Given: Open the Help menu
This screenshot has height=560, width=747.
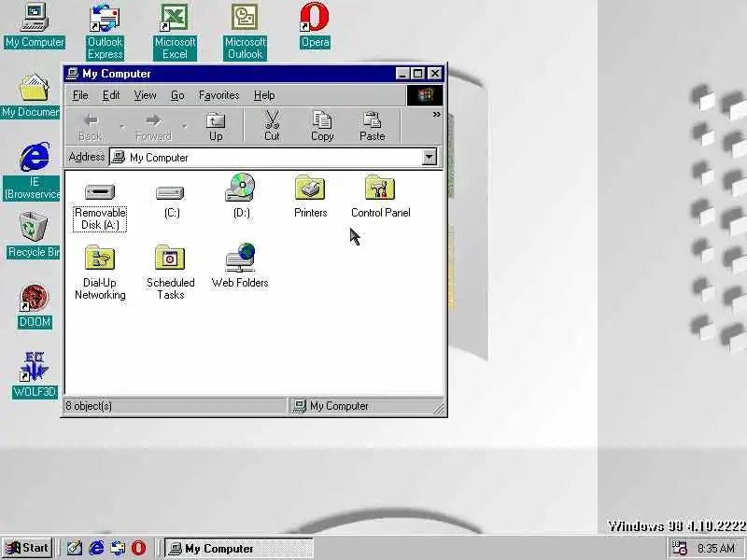Looking at the screenshot, I should coord(264,95).
